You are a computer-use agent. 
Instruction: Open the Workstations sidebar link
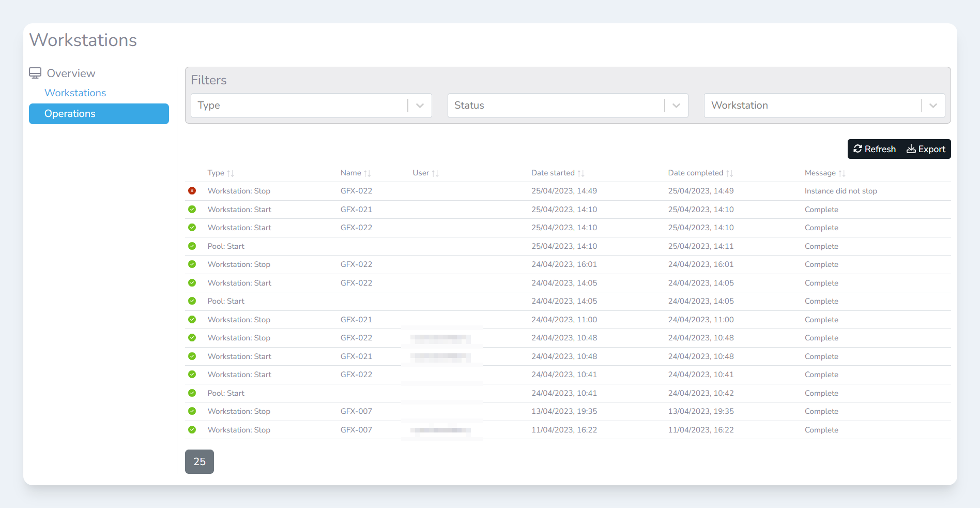(75, 93)
